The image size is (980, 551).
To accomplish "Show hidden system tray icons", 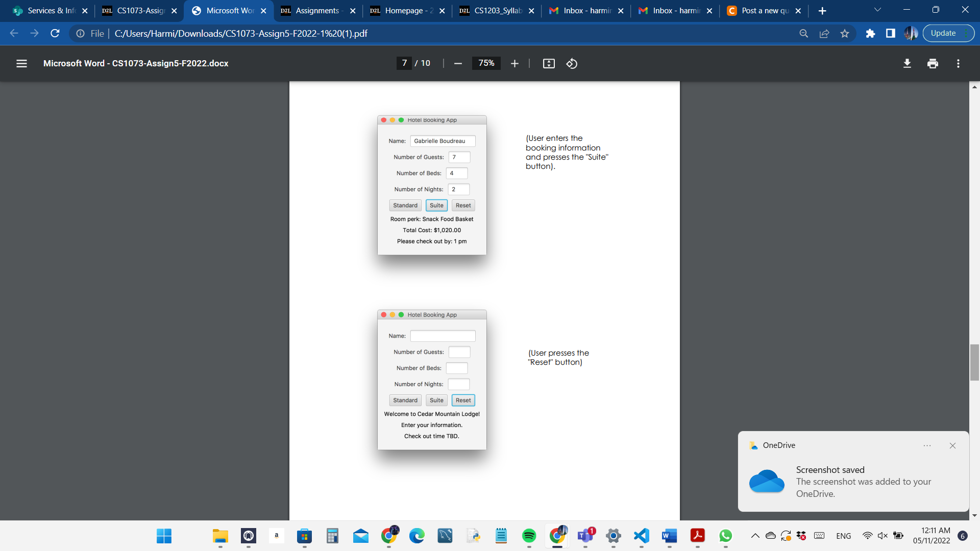I will pos(755,536).
